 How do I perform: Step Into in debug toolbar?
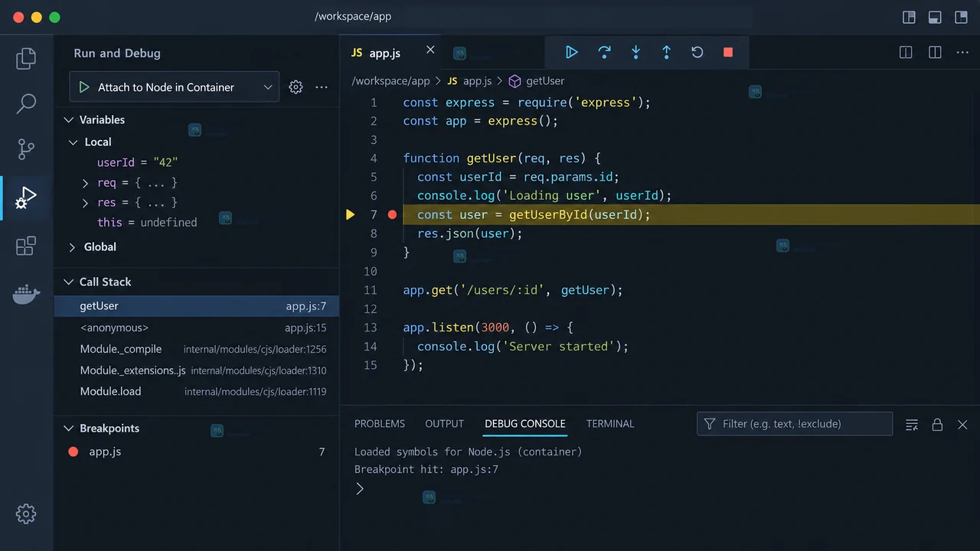pyautogui.click(x=635, y=52)
